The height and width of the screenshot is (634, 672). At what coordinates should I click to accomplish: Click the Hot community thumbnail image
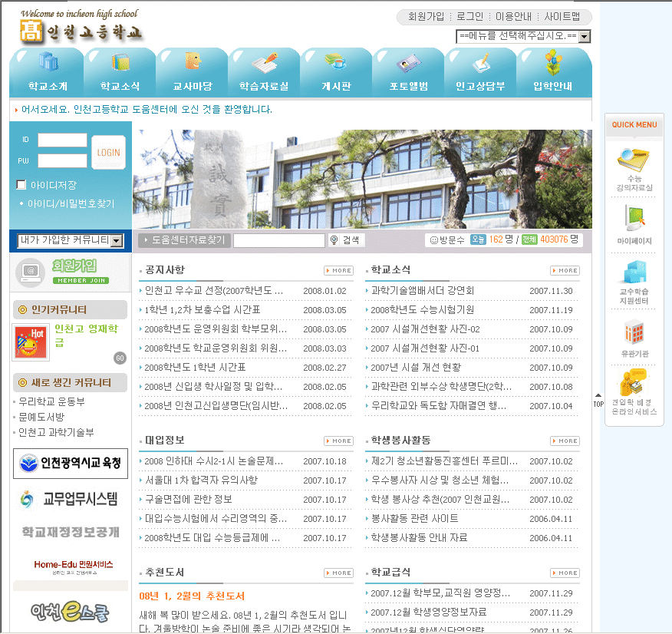(x=31, y=342)
